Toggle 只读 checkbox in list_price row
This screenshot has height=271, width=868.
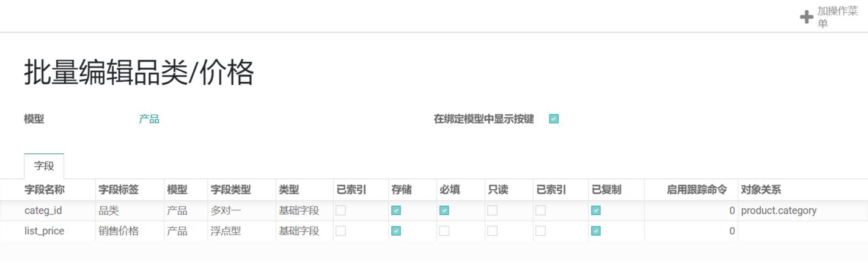pos(492,231)
